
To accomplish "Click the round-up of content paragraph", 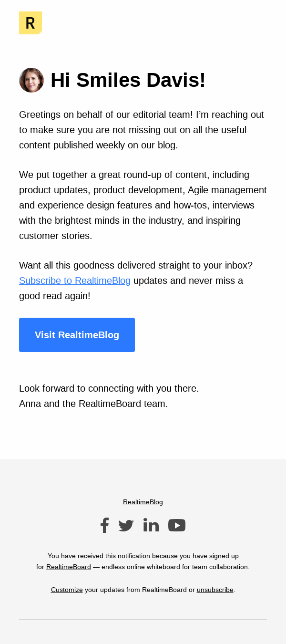I will (x=143, y=205).
